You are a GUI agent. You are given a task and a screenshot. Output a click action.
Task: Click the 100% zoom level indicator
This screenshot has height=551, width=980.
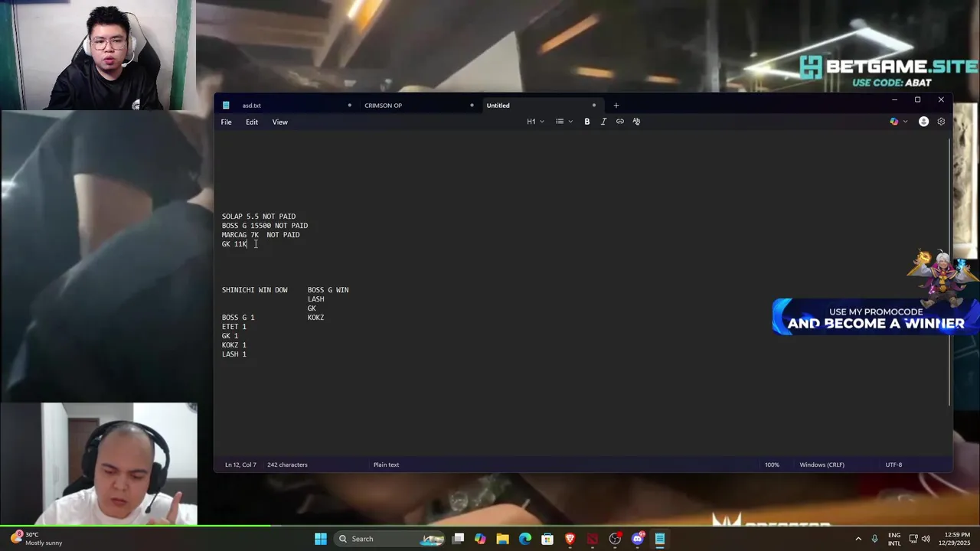click(772, 465)
